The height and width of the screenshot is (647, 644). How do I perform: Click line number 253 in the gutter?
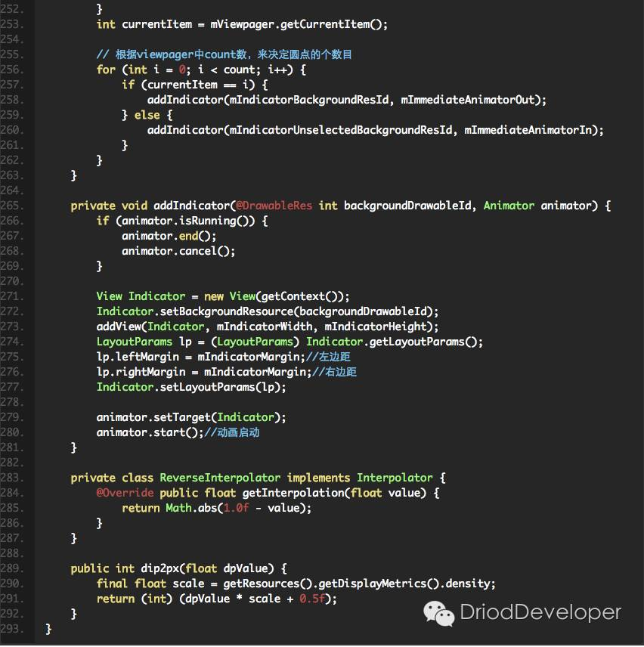[11, 24]
